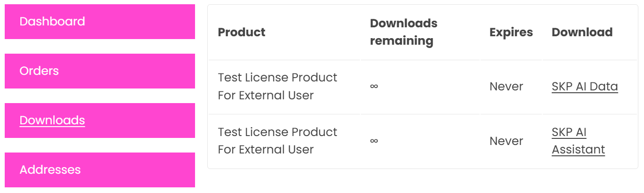This screenshot has width=644, height=193.
Task: Select product name in SKP AI Data row
Action: (x=277, y=87)
